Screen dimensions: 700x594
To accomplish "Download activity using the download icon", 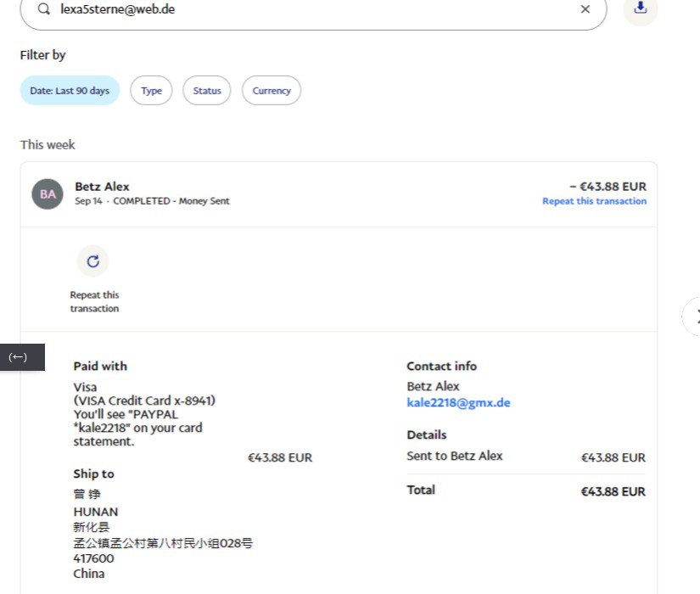I will 641,8.
